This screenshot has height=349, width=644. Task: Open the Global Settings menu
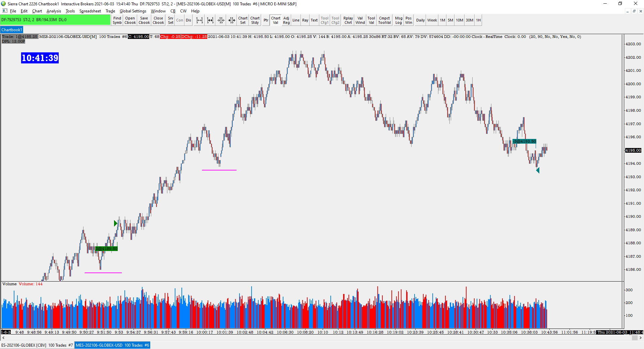(133, 11)
